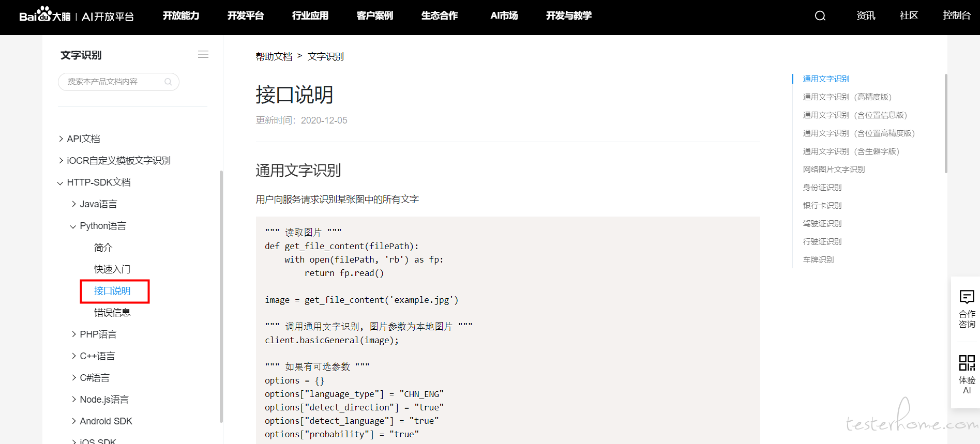Collapse the HTTP-SDK文档 chevron
Viewport: 980px width, 444px height.
[x=61, y=182]
